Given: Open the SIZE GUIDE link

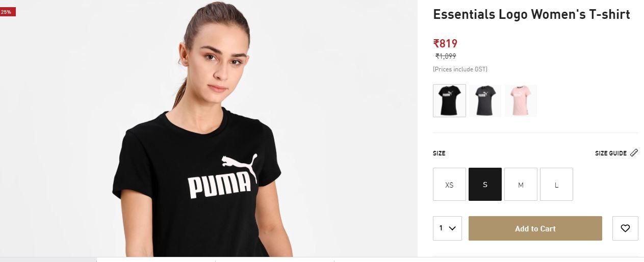Looking at the screenshot, I should pyautogui.click(x=611, y=153).
